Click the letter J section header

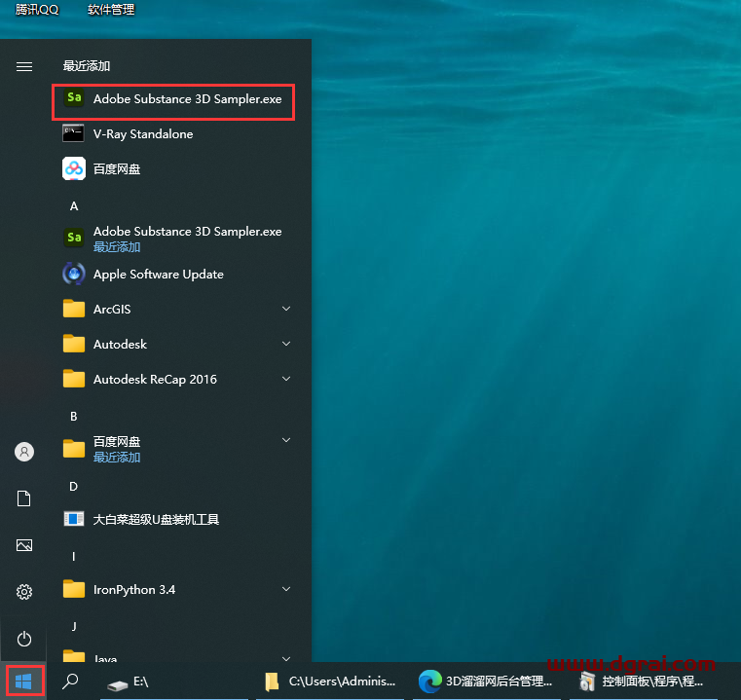(x=74, y=627)
